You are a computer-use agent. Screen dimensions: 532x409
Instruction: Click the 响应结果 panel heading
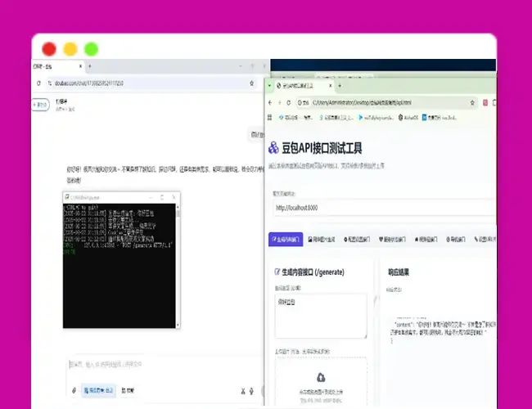[399, 272]
